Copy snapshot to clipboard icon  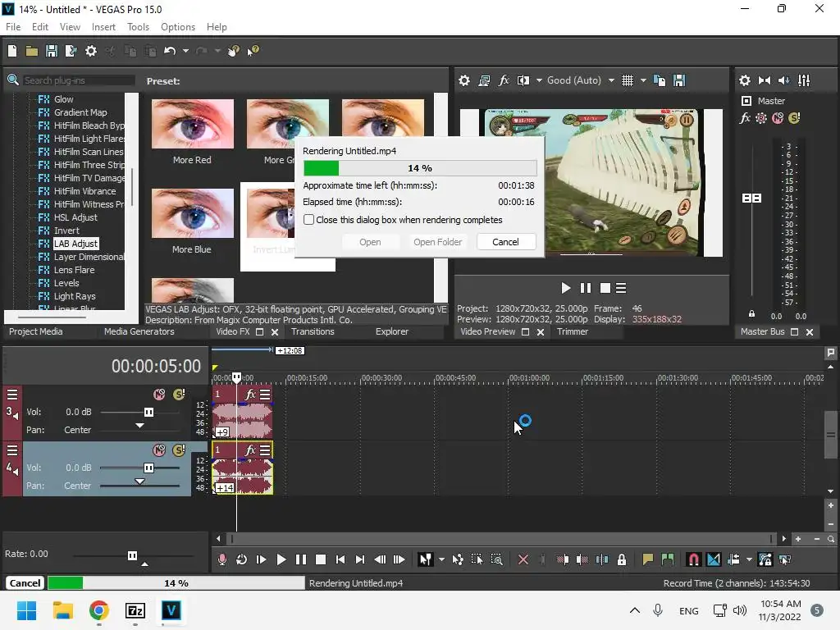tap(660, 80)
